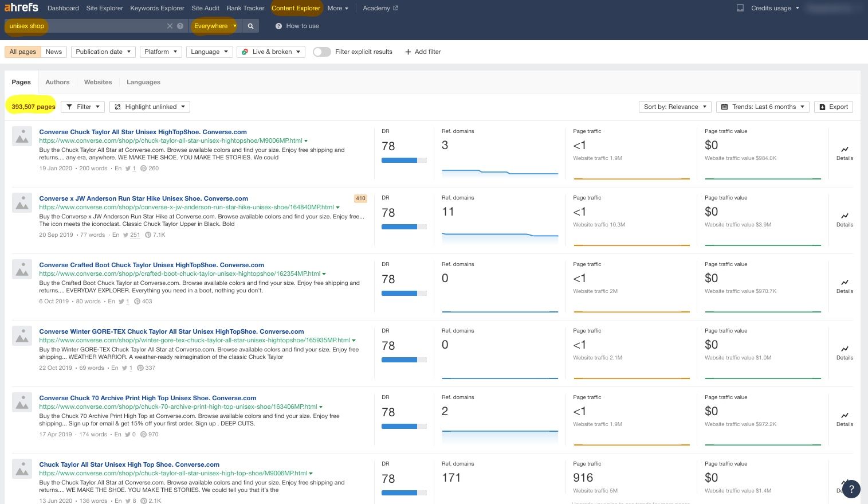Image resolution: width=868 pixels, height=504 pixels.
Task: Open Publication date dropdown
Action: pos(103,52)
